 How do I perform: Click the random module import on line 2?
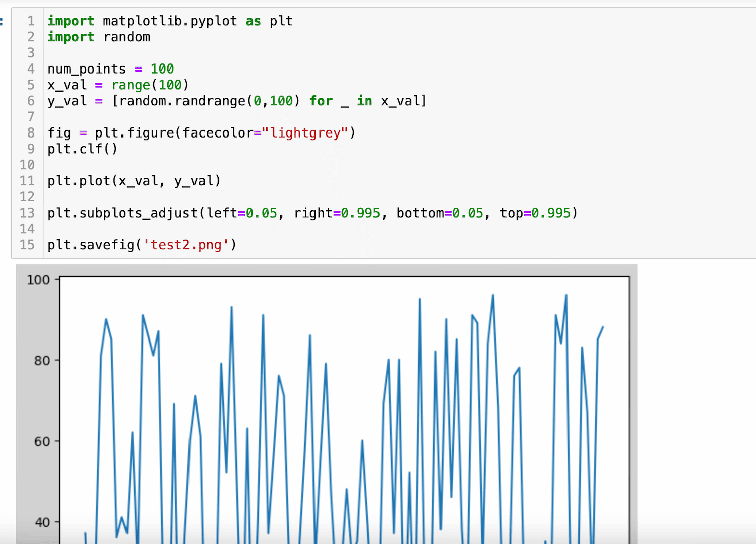coord(126,37)
